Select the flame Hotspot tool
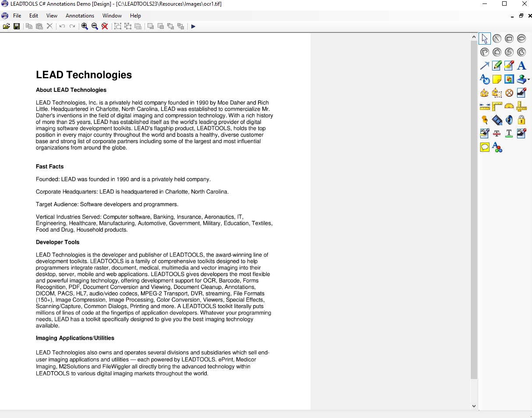This screenshot has height=418, width=532. click(x=485, y=93)
